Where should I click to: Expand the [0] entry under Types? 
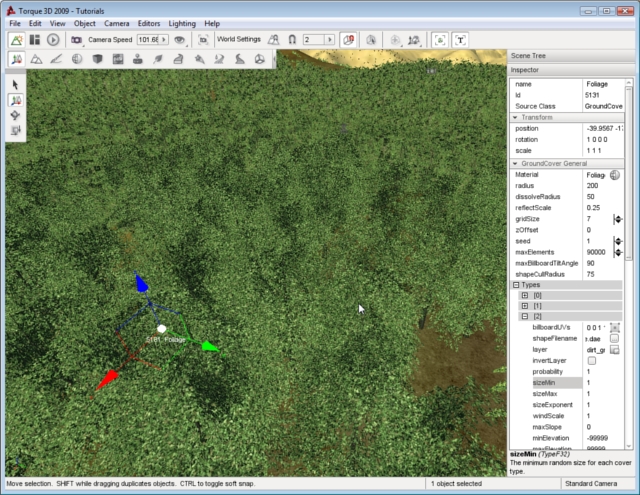(x=524, y=295)
